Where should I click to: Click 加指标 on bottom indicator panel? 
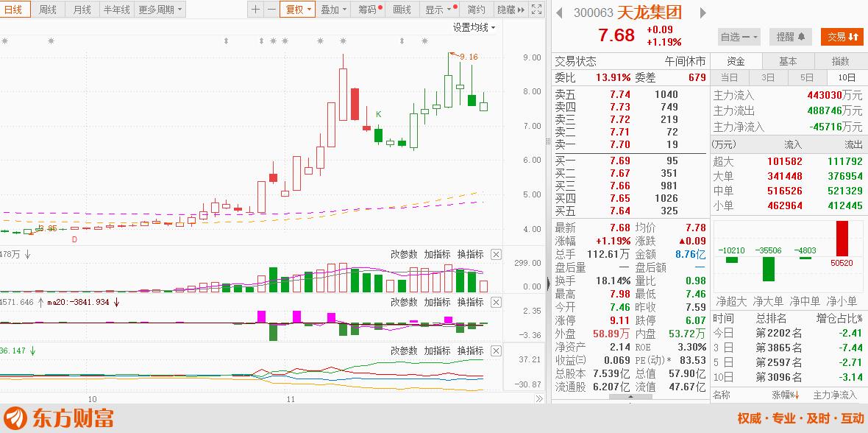point(437,351)
